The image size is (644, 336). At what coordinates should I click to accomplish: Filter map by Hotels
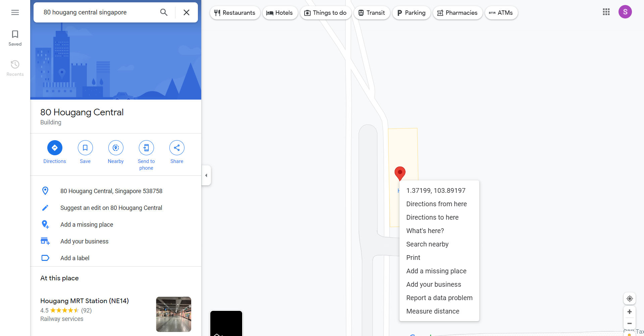[280, 13]
